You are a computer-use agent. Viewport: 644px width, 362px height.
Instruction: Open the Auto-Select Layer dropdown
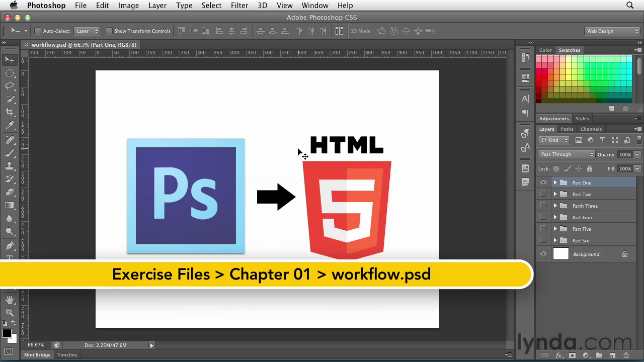pyautogui.click(x=87, y=31)
